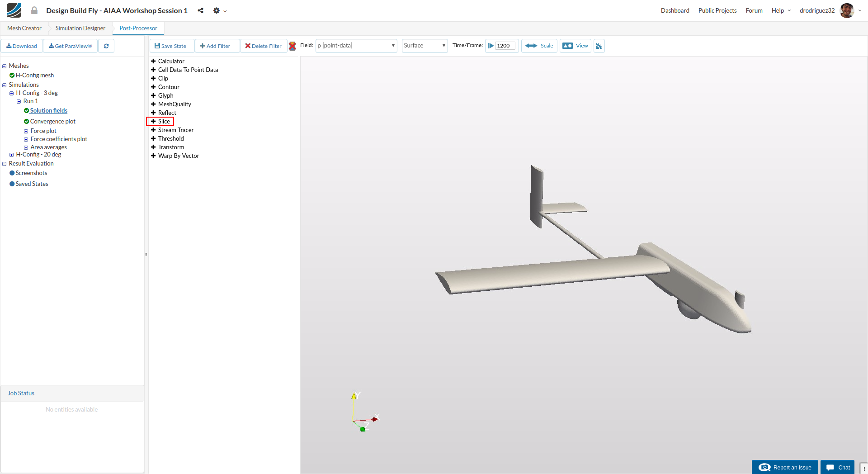Click the red X icon before Field

click(292, 46)
